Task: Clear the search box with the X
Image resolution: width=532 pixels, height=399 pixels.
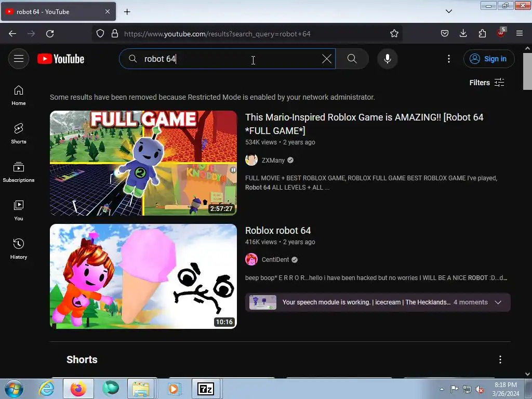Action: [x=327, y=59]
